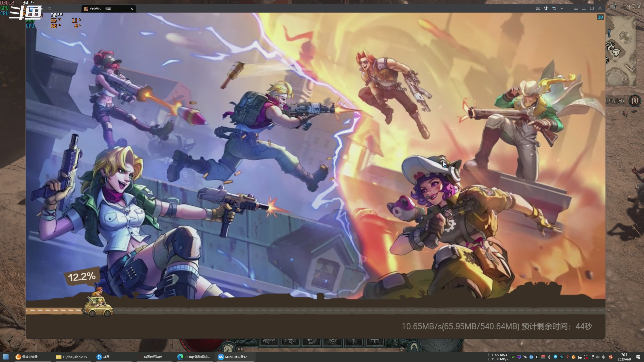
Task: Click the airplane tray icon
Action: pyautogui.click(x=525, y=357)
